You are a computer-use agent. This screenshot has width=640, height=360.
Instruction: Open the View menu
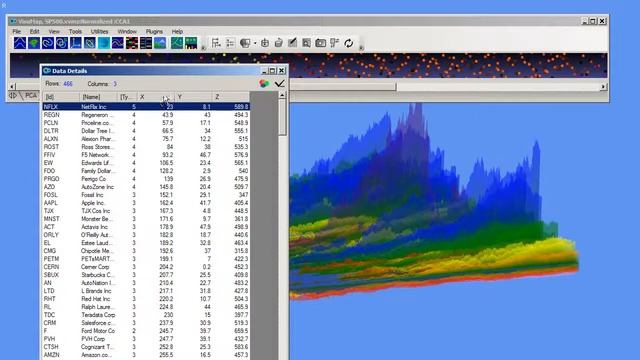pos(54,31)
